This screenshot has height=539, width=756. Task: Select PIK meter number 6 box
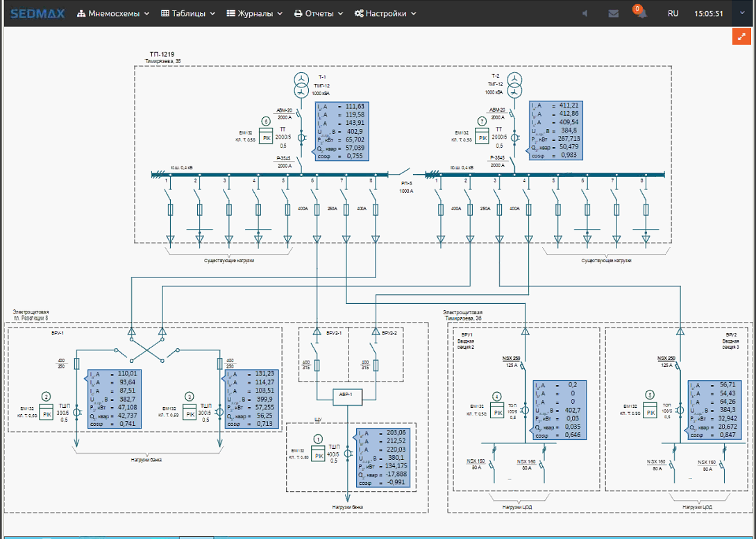(x=266, y=135)
